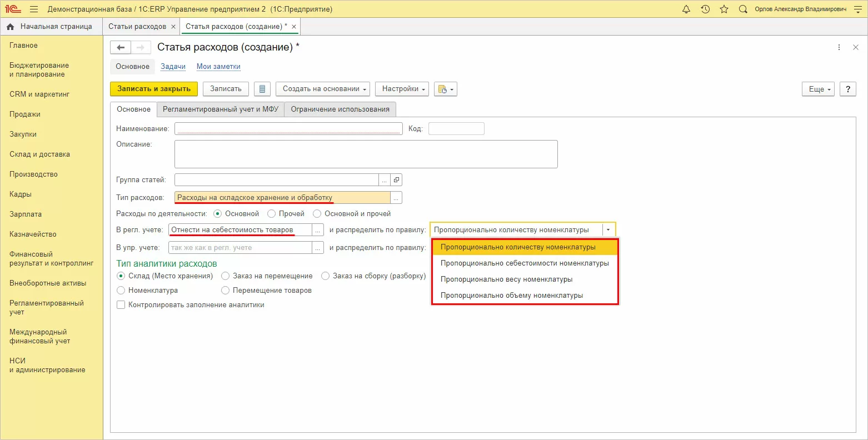This screenshot has height=440, width=868.
Task: Select the Основной activity radio button
Action: [218, 214]
